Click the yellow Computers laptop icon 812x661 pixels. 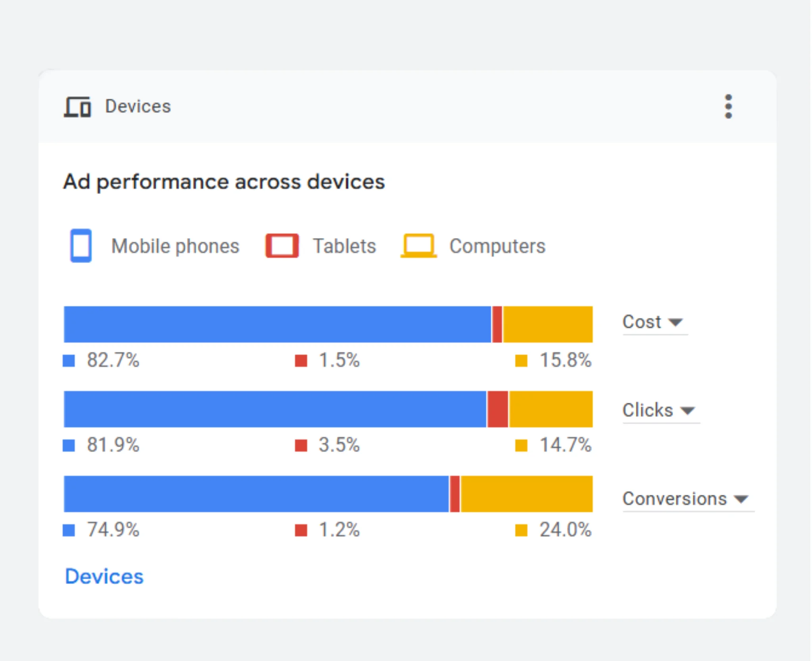(418, 246)
